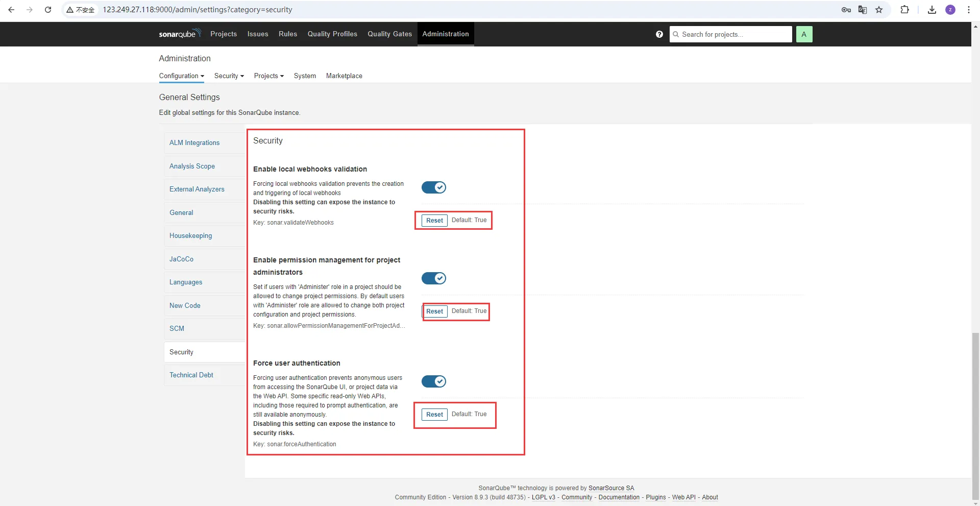Open the Rules top navigation item
This screenshot has height=506, width=980.
288,34
